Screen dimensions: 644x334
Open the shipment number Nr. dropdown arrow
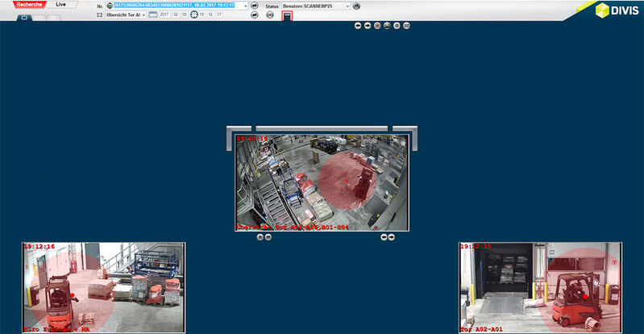(x=243, y=6)
